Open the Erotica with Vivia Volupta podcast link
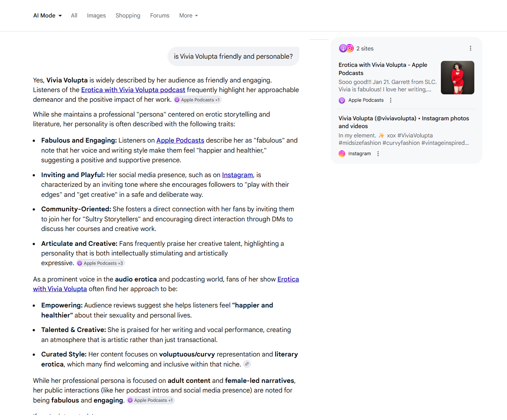Image resolution: width=507 pixels, height=420 pixels. click(x=133, y=90)
